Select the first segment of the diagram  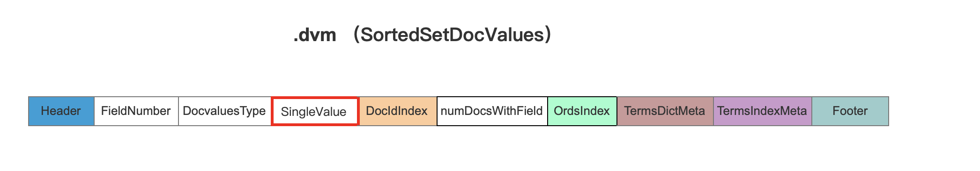pos(61,111)
